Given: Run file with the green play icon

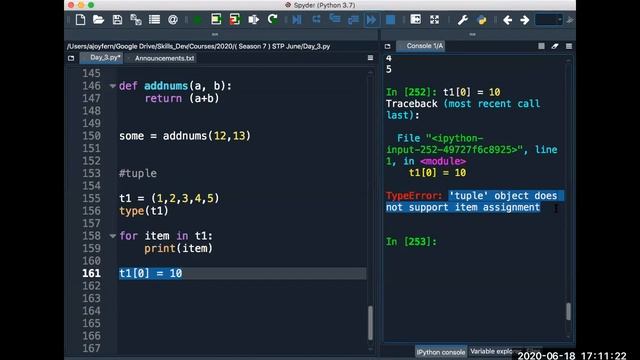Looking at the screenshot, I should [198, 20].
